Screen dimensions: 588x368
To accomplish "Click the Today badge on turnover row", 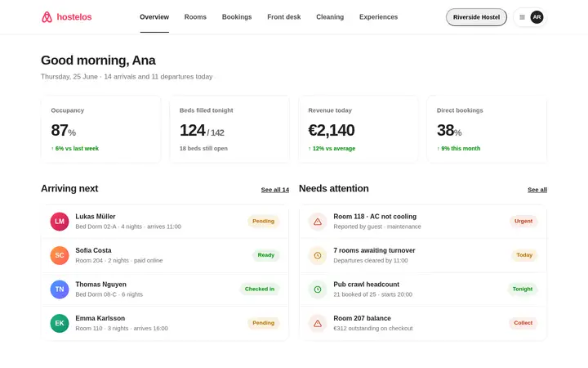I will 524,255.
